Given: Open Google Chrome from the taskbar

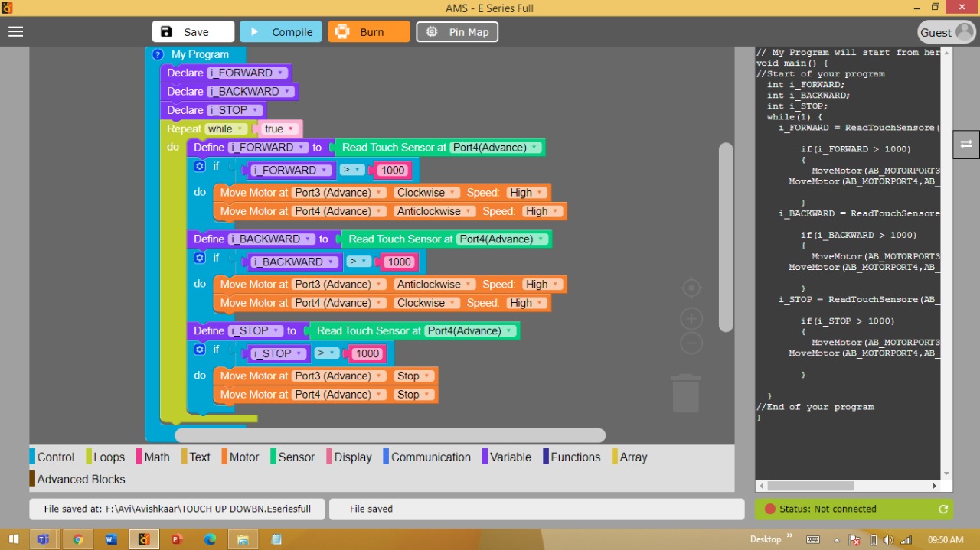Looking at the screenshot, I should coord(77,539).
